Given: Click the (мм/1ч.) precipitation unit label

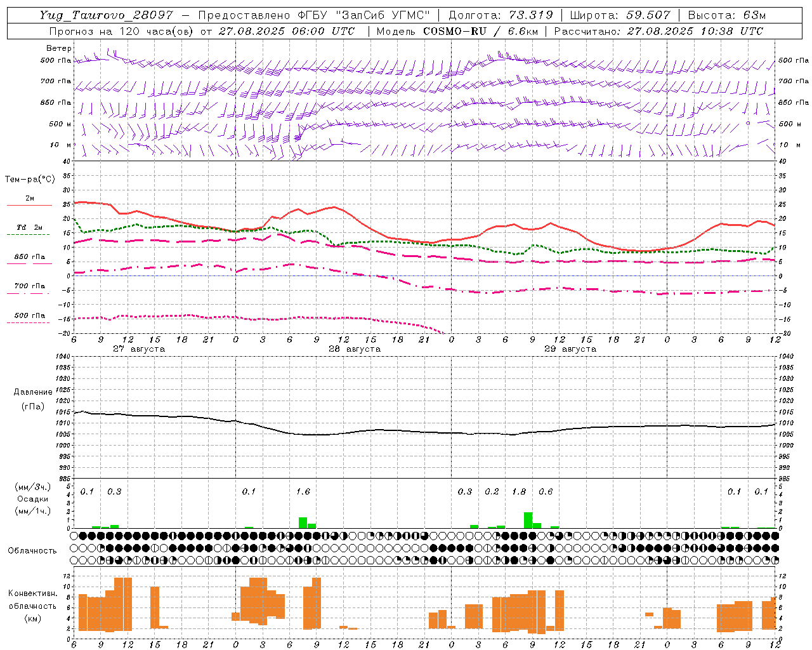Looking at the screenshot, I should pos(33,511).
